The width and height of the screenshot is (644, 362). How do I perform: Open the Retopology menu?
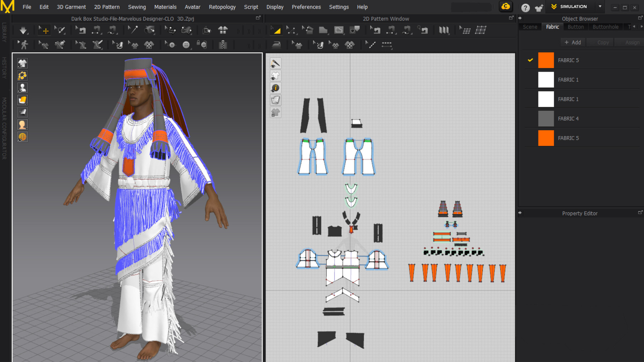(222, 7)
